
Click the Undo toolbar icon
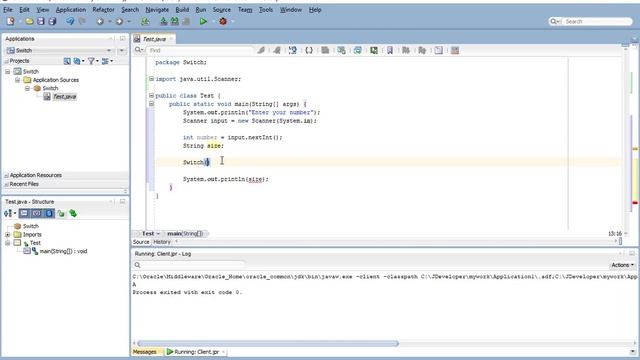[70, 21]
